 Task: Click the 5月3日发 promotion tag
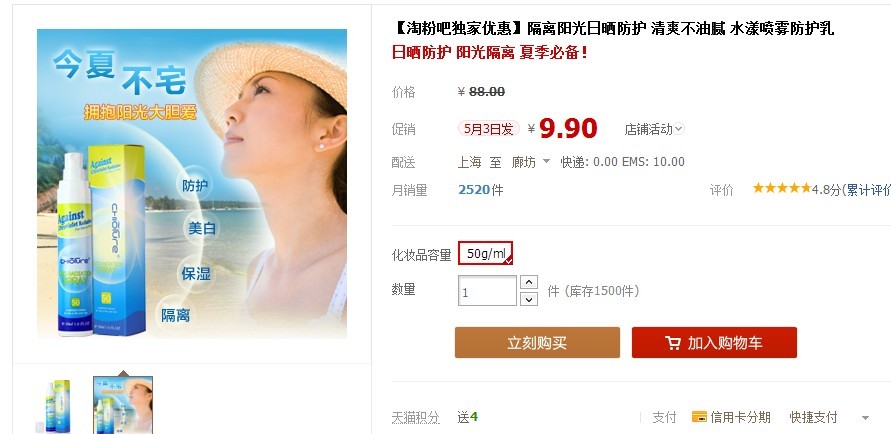tap(489, 129)
